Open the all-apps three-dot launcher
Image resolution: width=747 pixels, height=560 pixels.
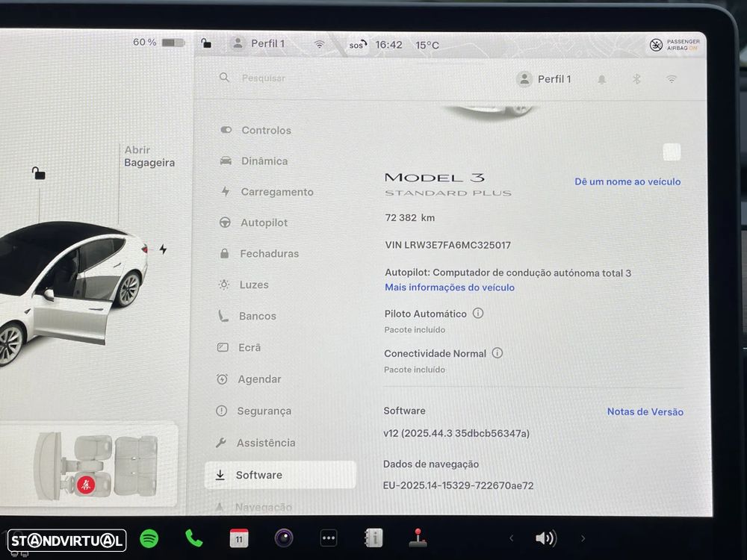tap(329, 538)
